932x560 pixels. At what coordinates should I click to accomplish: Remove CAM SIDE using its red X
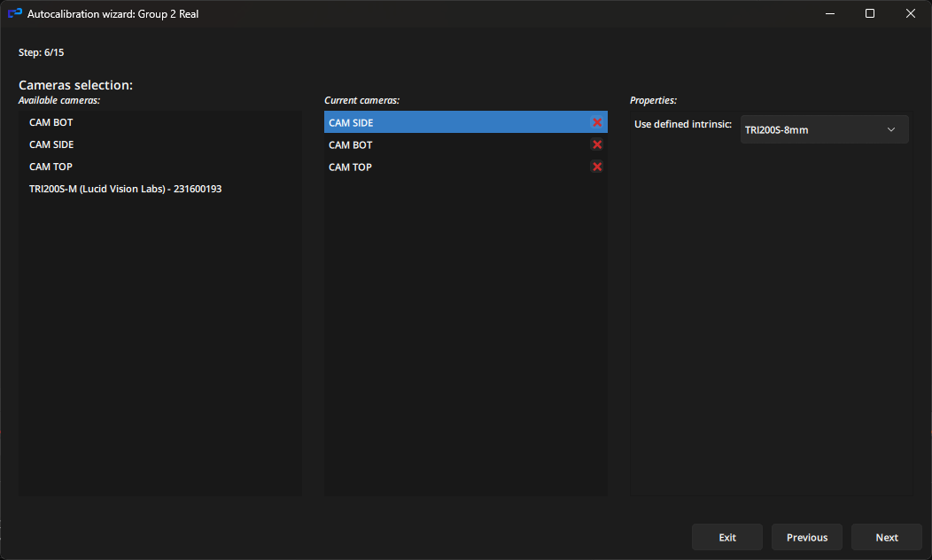pyautogui.click(x=597, y=122)
